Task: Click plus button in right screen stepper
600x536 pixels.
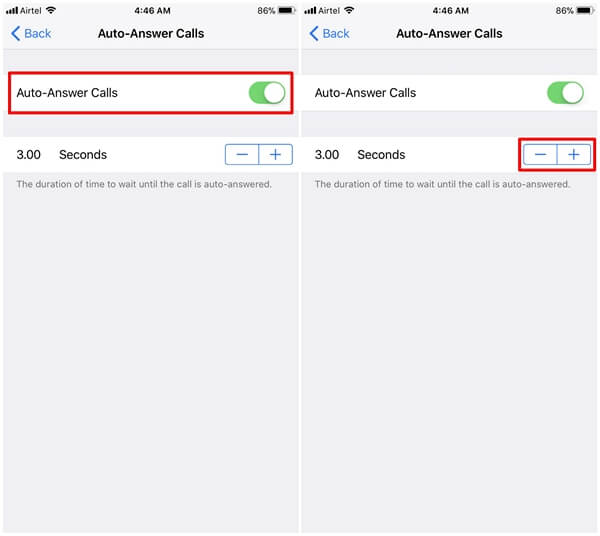Action: pos(574,155)
